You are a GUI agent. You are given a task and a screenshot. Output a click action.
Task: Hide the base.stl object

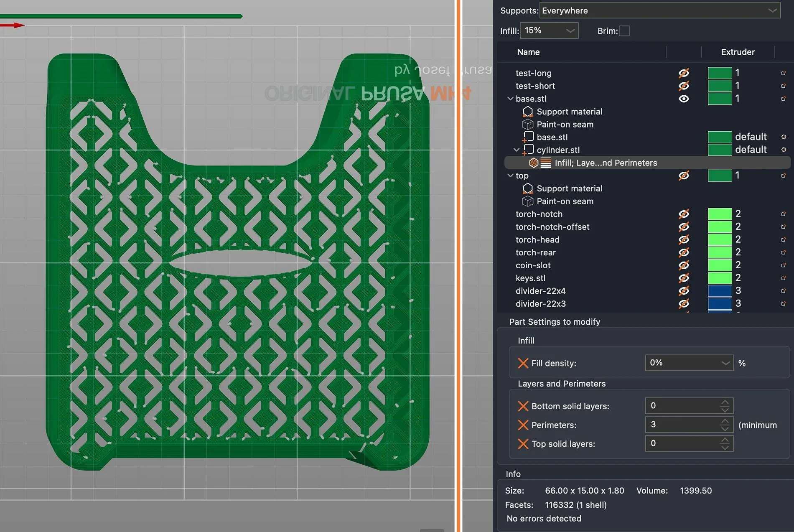point(684,99)
